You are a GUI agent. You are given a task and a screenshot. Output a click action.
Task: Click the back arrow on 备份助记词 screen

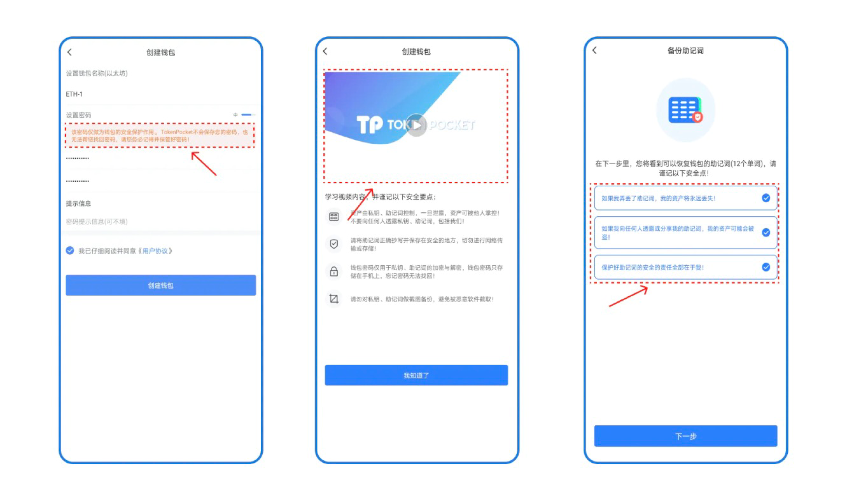click(596, 51)
